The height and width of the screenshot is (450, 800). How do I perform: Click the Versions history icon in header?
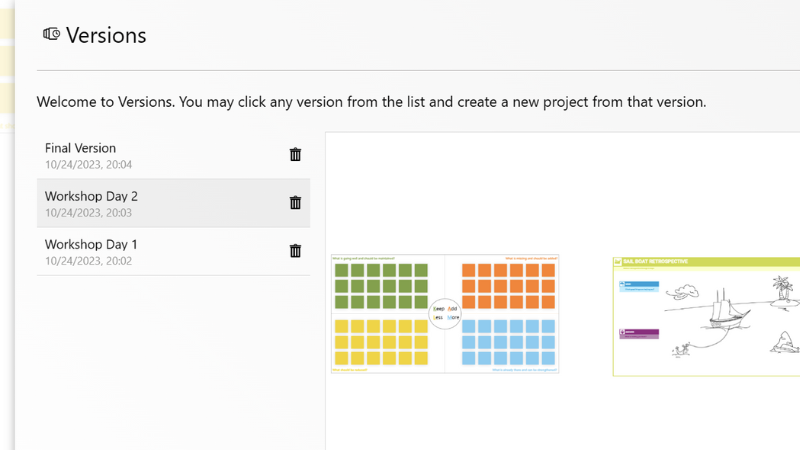coord(52,35)
